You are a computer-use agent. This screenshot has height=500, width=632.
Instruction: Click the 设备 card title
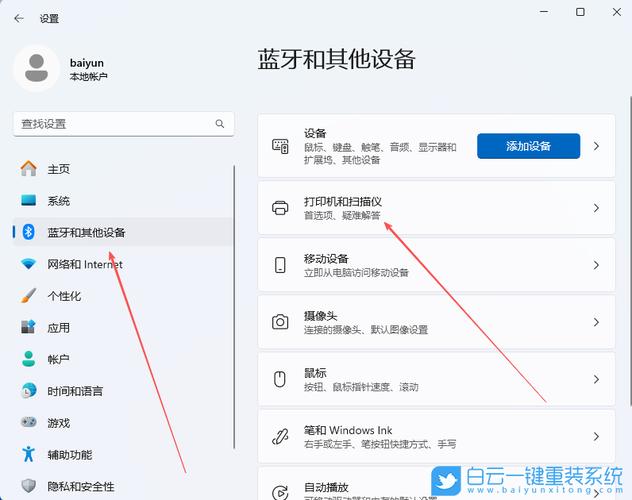(315, 133)
